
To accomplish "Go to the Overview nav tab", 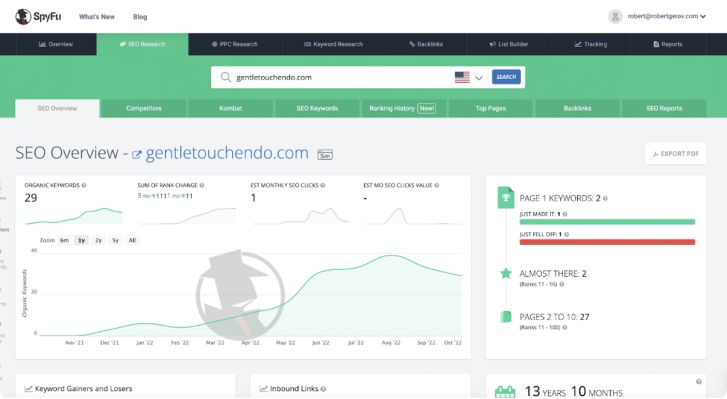I will point(56,44).
